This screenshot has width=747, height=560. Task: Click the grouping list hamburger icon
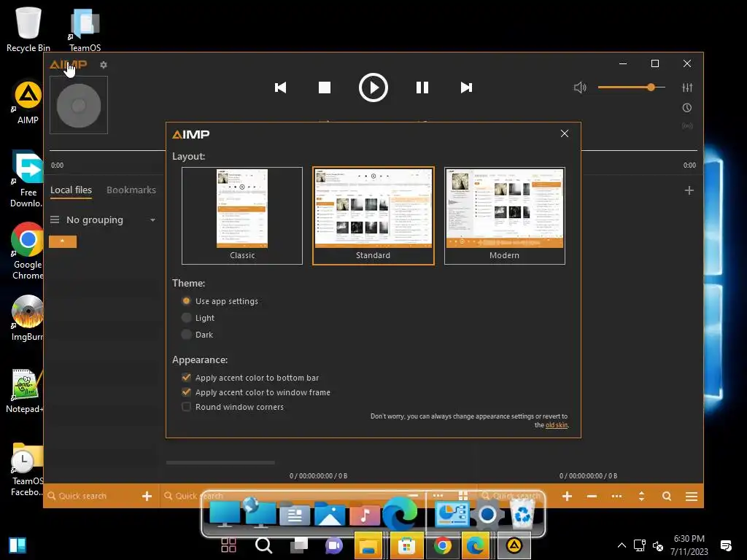click(x=55, y=220)
